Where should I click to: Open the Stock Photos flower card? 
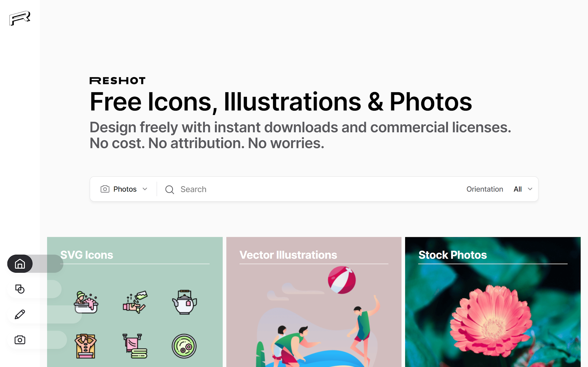[493, 302]
